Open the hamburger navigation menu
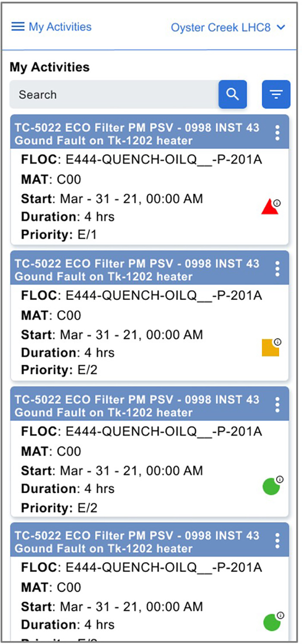 tap(18, 27)
